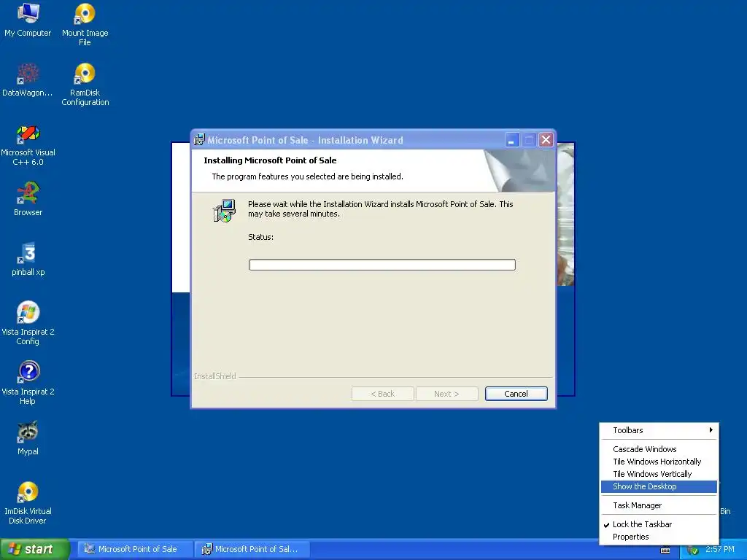This screenshot has width=747, height=560.
Task: Click the installer icon in wizard title bar
Action: (x=199, y=139)
